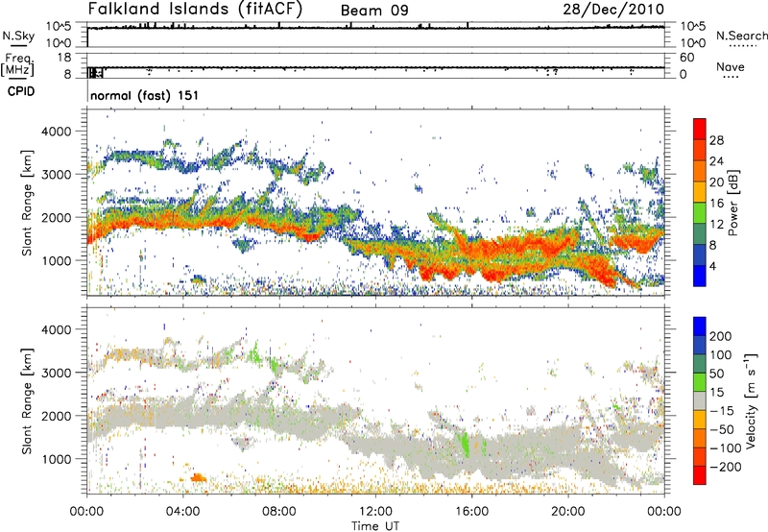Click the '08:00' time axis tick label
Viewport: 768px width, 532px height.
click(x=279, y=512)
